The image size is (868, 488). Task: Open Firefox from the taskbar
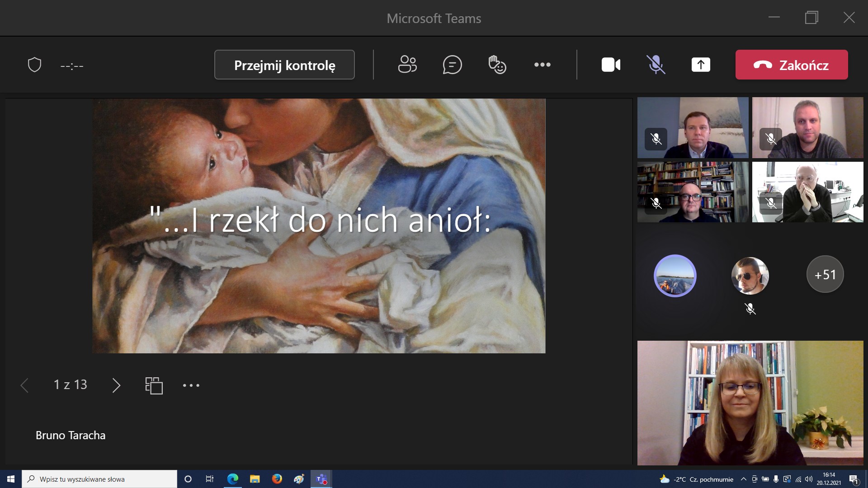(277, 479)
